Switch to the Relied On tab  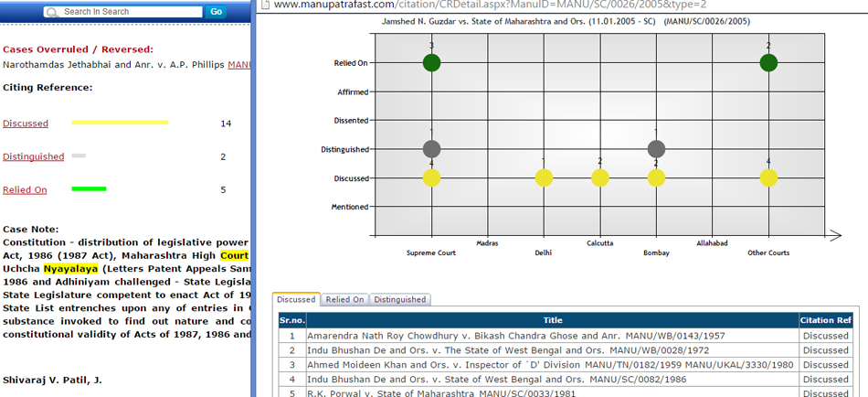344,299
